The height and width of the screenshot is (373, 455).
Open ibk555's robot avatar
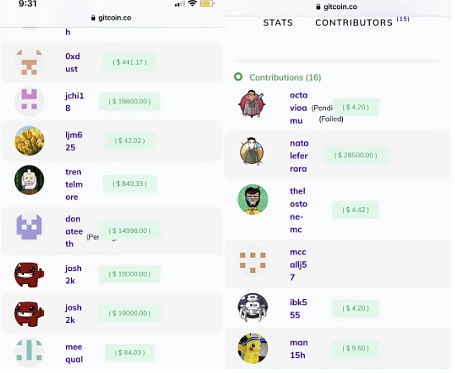click(253, 308)
